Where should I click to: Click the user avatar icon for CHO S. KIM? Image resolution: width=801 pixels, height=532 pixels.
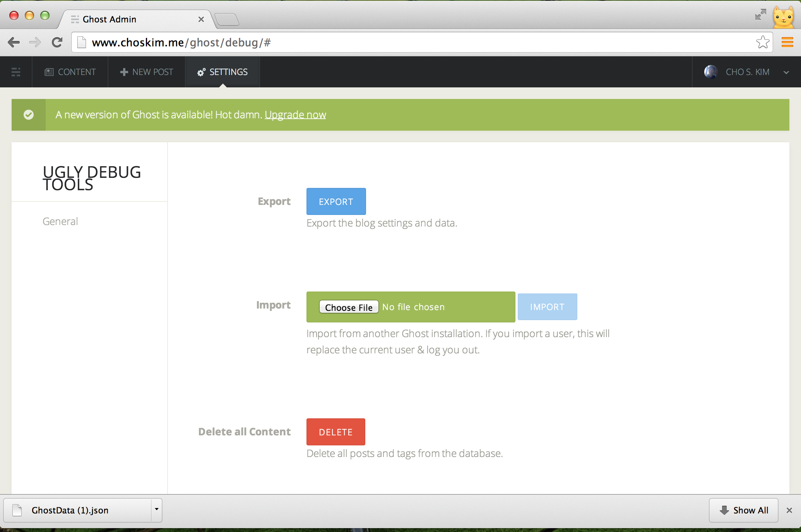click(x=711, y=72)
